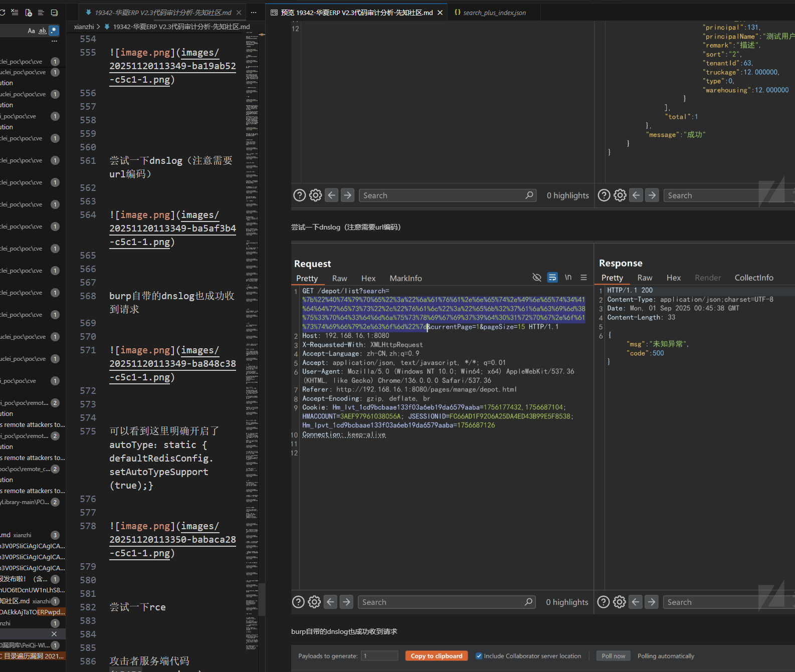Viewport: 795px width, 672px height.
Task: Click the editor minimap slider
Action: pyautogui.click(x=262, y=599)
